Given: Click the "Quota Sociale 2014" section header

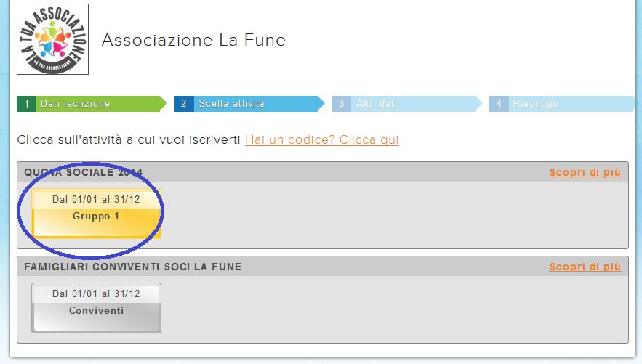Looking at the screenshot, I should [84, 172].
